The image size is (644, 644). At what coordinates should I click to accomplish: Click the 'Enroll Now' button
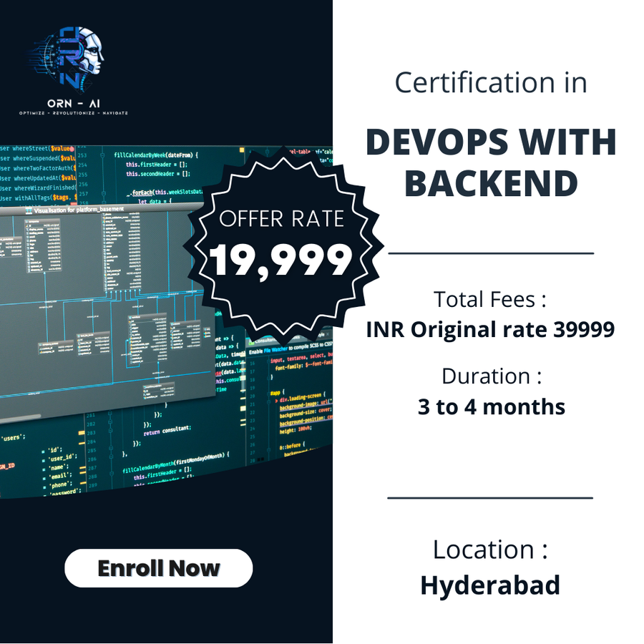pos(159,568)
